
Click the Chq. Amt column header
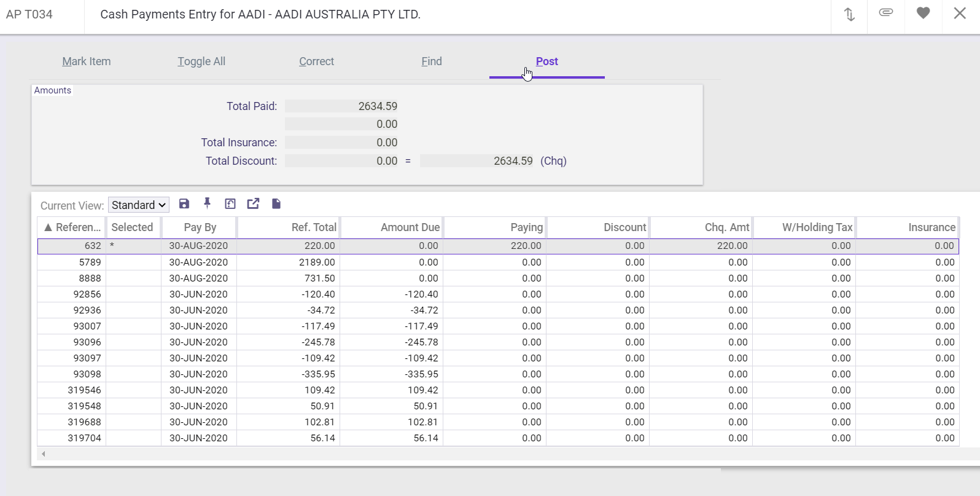pos(701,227)
